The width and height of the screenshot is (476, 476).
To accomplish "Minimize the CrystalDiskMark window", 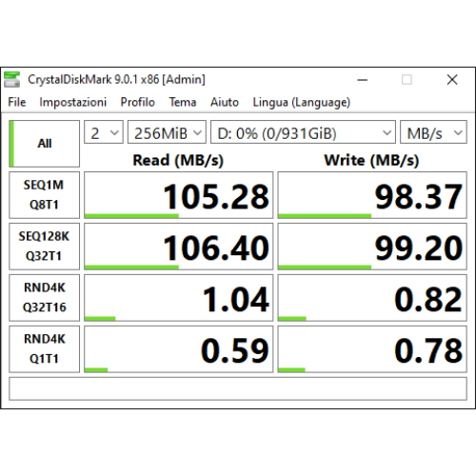I will [x=362, y=80].
